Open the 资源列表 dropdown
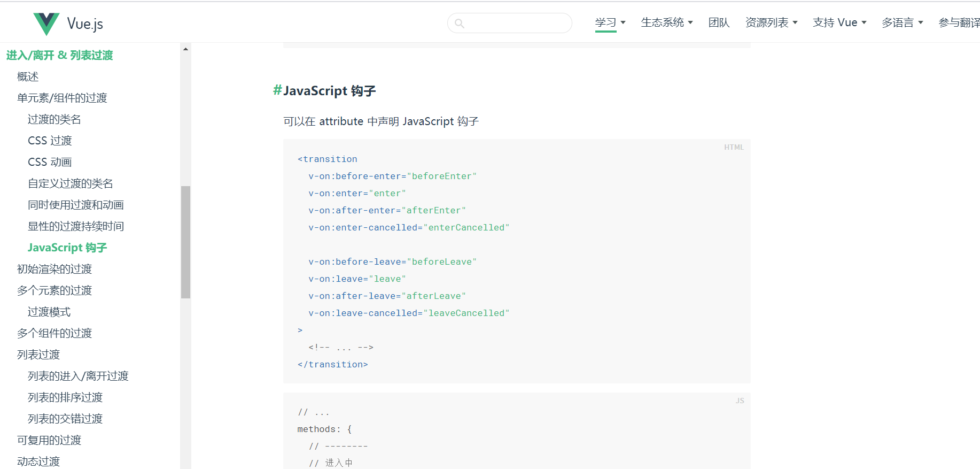980x469 pixels. click(x=771, y=22)
